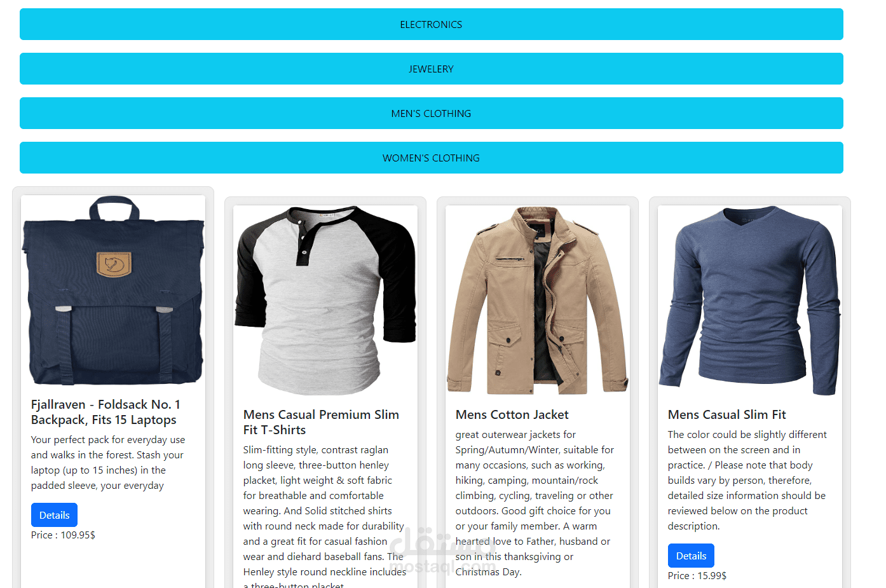This screenshot has width=886, height=588.
Task: Click the Fjallraven backpack description text
Action: pyautogui.click(x=108, y=462)
